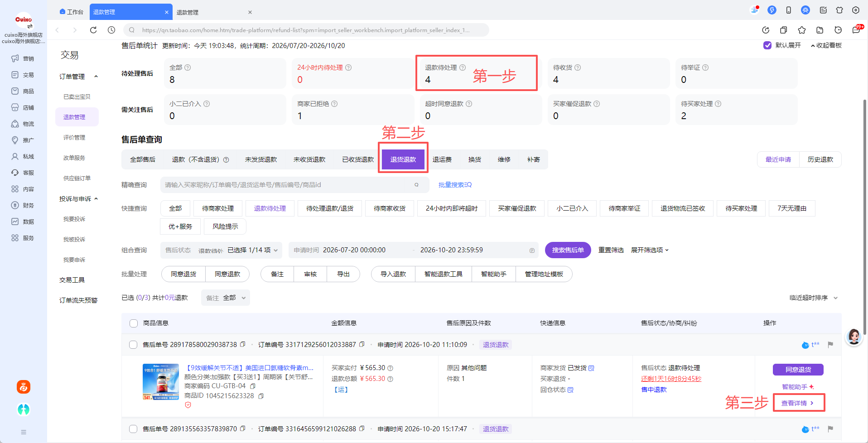Check the select-all box beside 商品信息
Viewport: 868px width, 443px height.
point(134,323)
